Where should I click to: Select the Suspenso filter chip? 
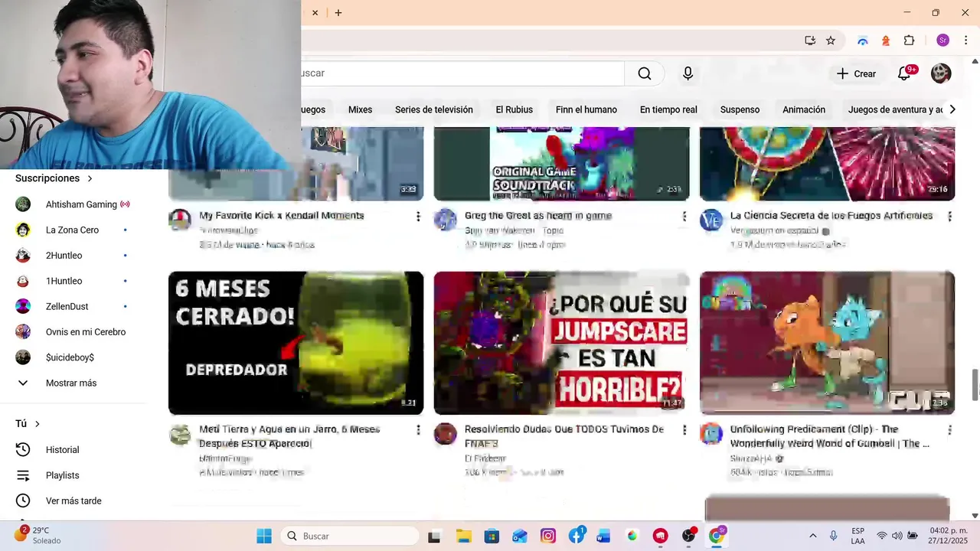click(x=740, y=109)
